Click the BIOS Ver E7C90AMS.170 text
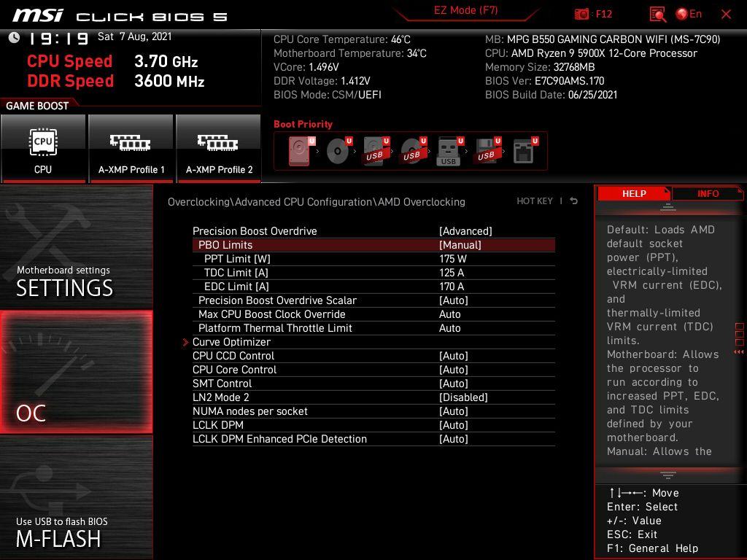The width and height of the screenshot is (747, 560). coord(544,81)
